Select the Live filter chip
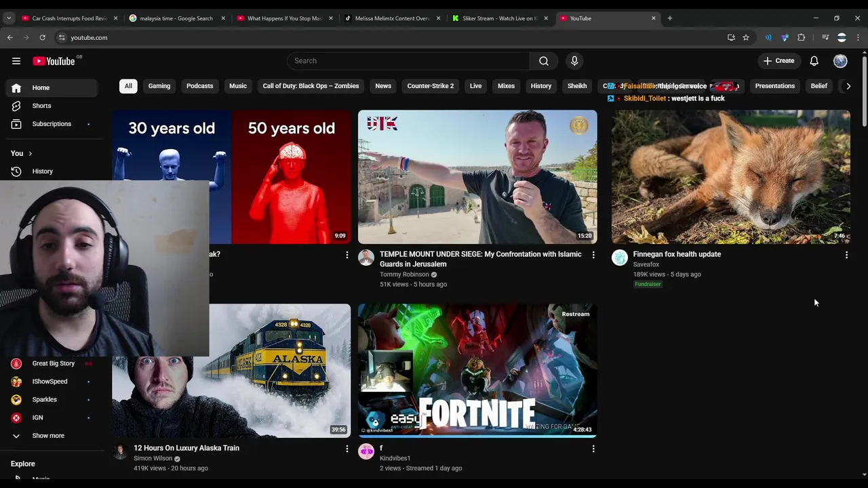The height and width of the screenshot is (488, 868). point(475,86)
